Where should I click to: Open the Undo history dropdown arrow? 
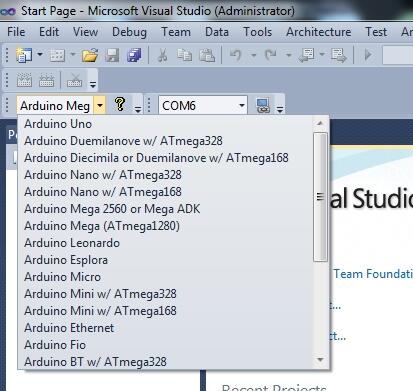pos(254,55)
